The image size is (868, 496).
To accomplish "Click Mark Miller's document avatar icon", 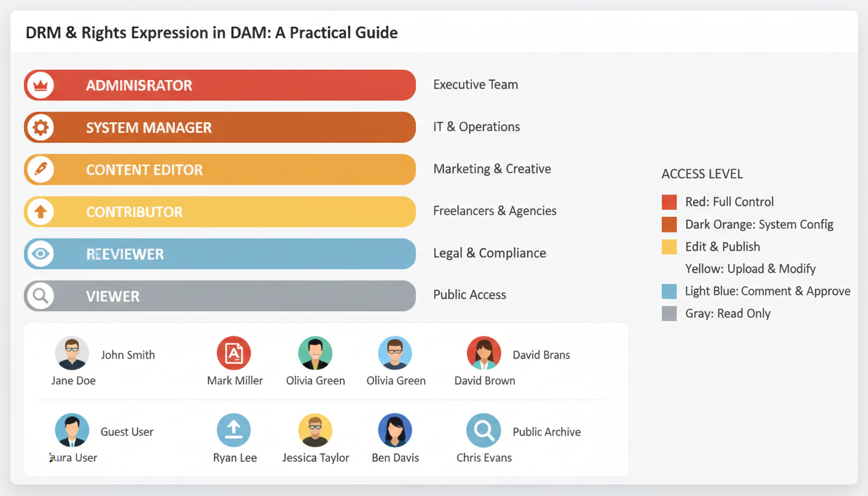I will pos(234,353).
